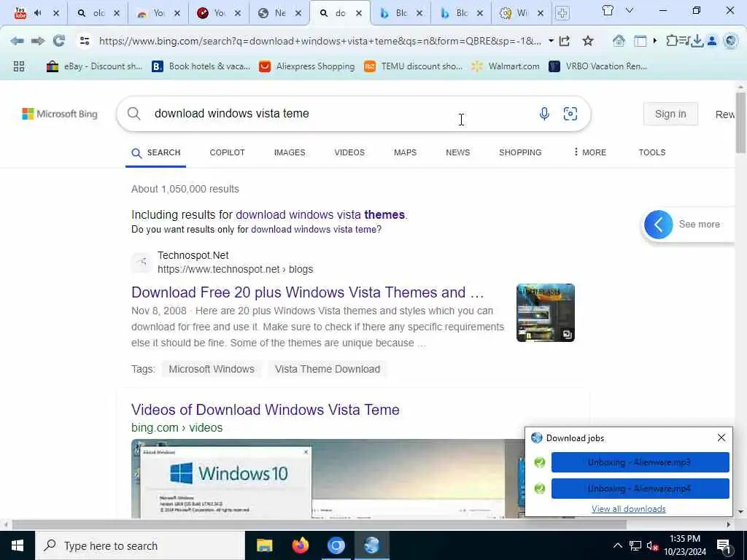Open the eBay bookmark

pos(94,66)
